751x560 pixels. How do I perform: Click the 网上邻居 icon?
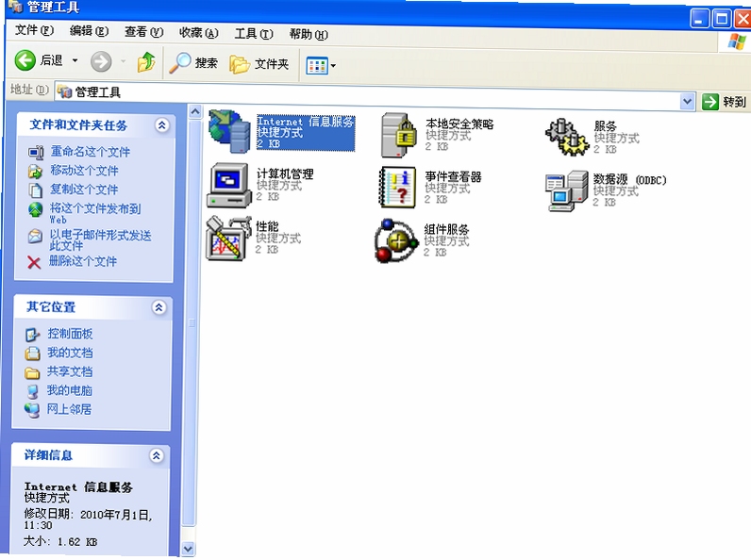point(32,410)
